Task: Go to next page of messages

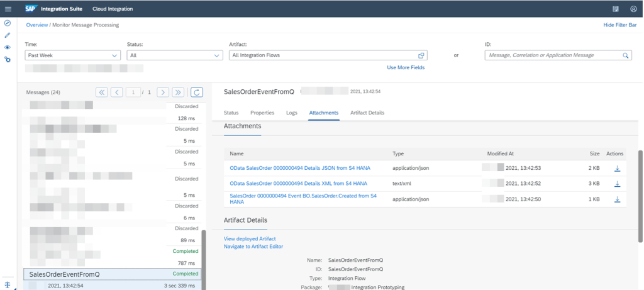Action: [163, 92]
